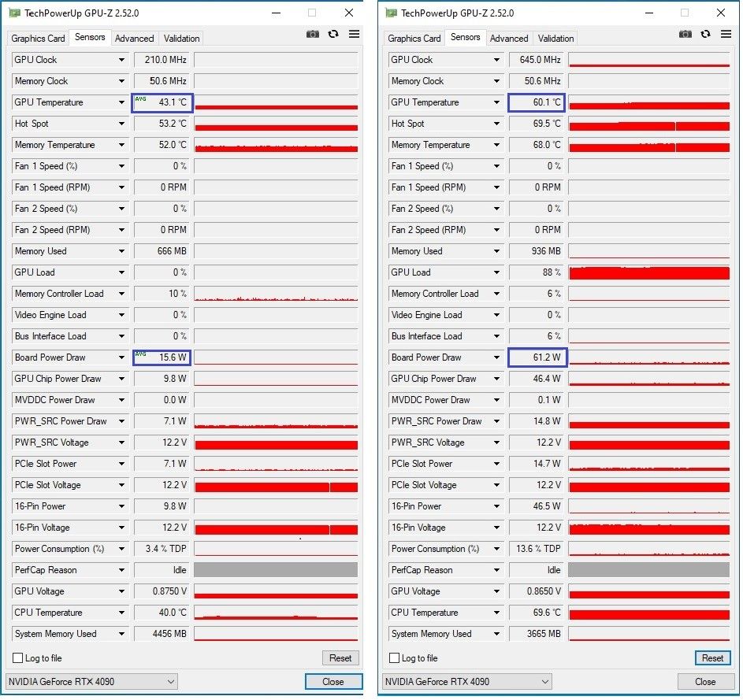Screen dimensions: 743x700
Task: Select the Sensors tab in left window
Action: click(x=90, y=37)
